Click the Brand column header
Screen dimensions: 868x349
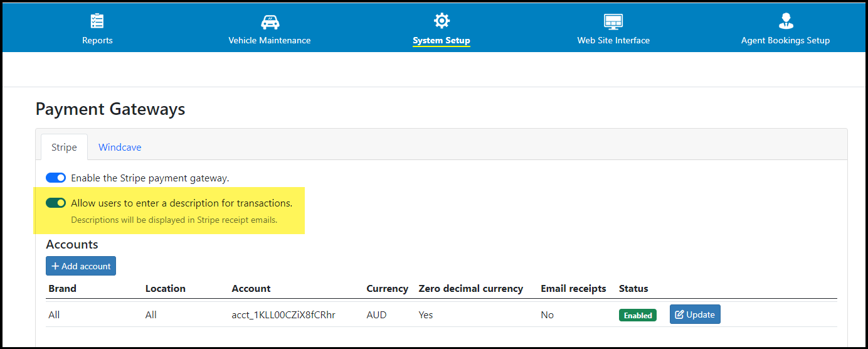pos(62,289)
